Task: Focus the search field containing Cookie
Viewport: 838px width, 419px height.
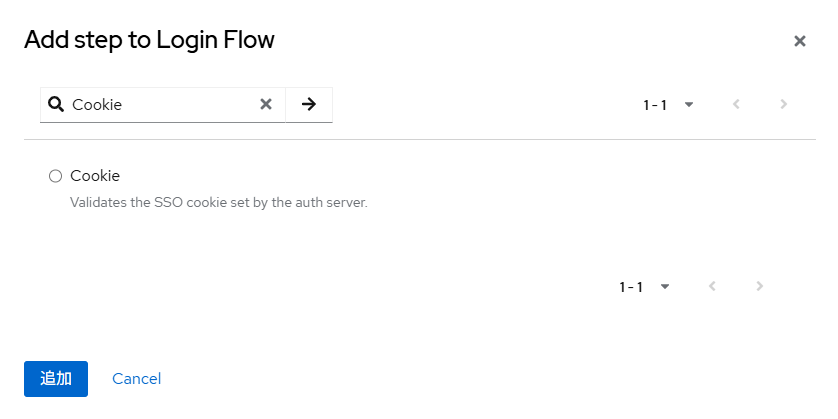Action: point(162,105)
